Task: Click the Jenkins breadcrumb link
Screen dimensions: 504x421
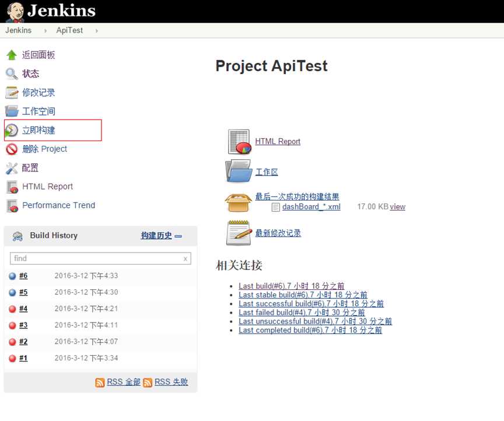Action: tap(18, 30)
